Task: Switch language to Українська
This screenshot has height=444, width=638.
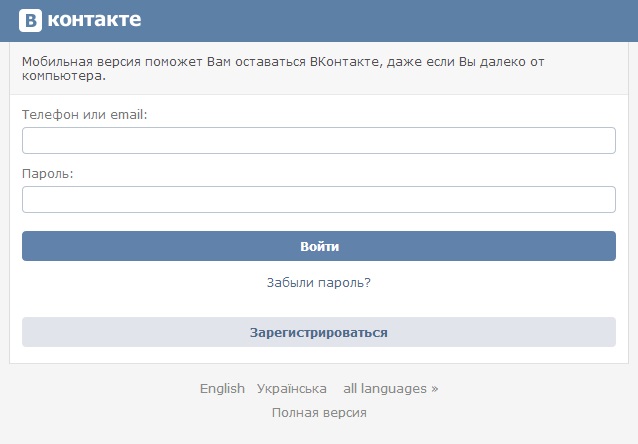Action: pos(291,389)
